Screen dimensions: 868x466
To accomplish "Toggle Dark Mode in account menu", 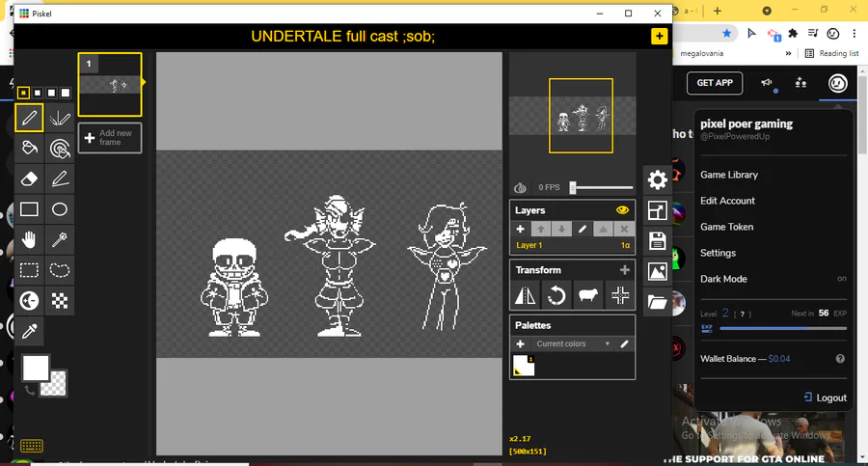I will click(773, 279).
